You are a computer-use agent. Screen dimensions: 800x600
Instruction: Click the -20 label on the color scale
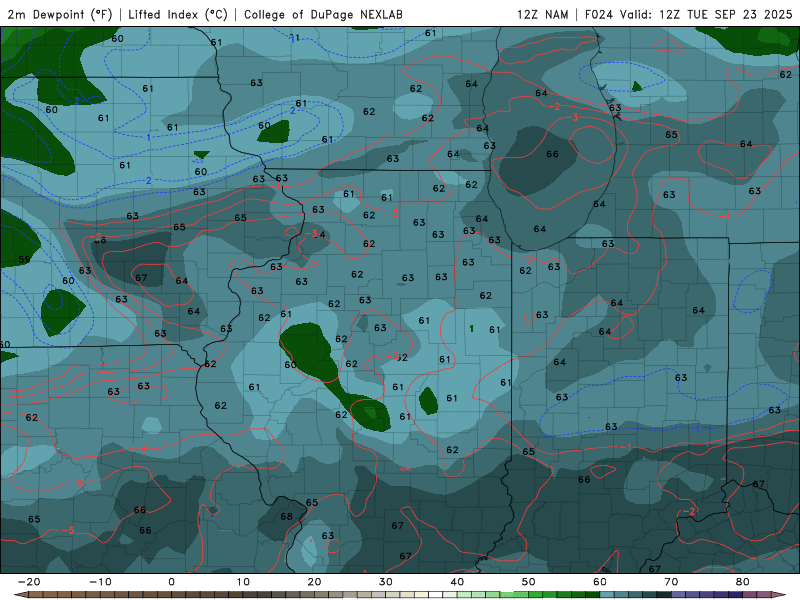click(x=29, y=582)
